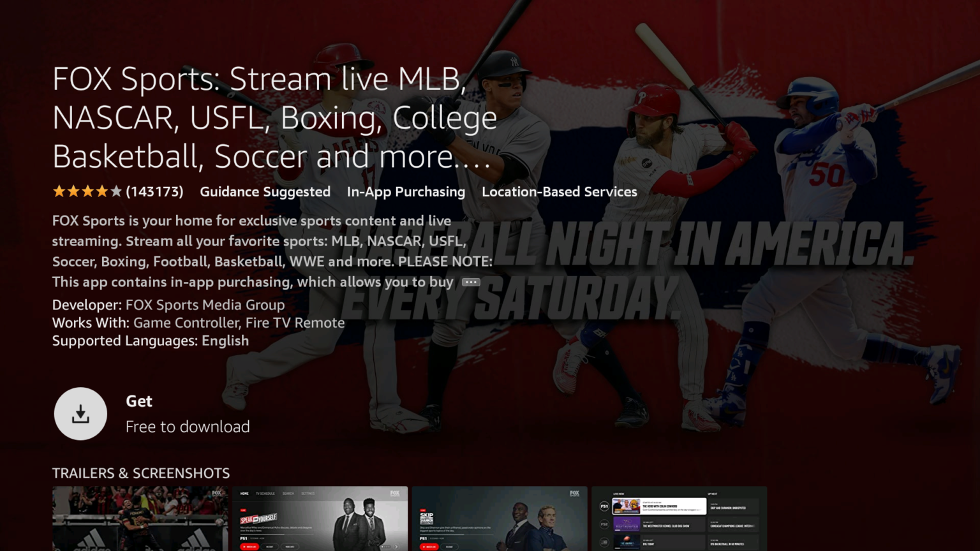
Task: Click the WATCH LIVE button in the second screenshot
Action: pyautogui.click(x=249, y=547)
